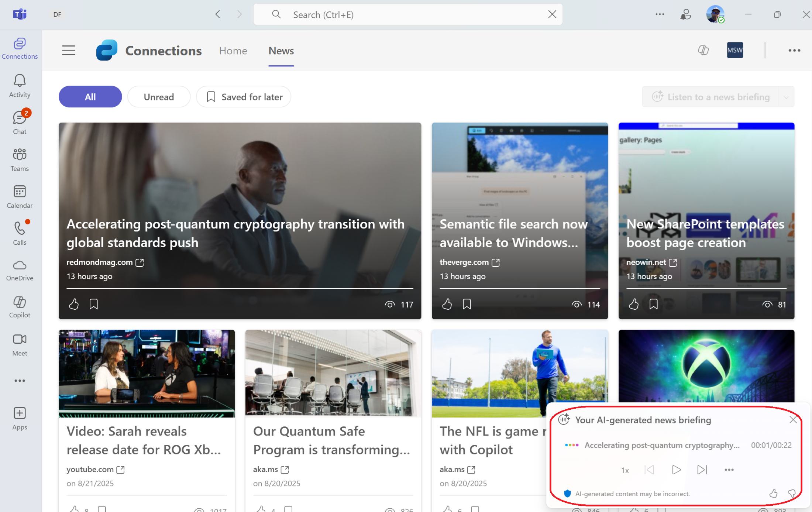The image size is (812, 512).
Task: Open aka.ms link under Quantum Safe Program
Action: coord(271,469)
